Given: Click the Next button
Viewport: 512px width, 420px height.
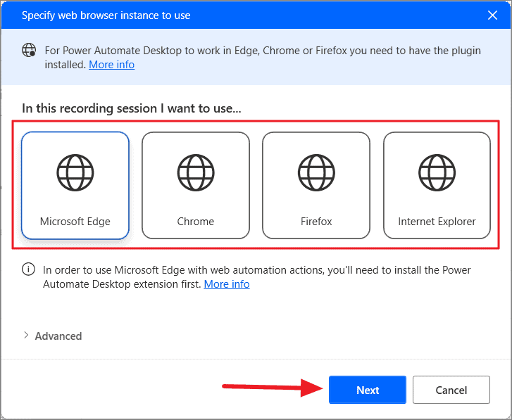Looking at the screenshot, I should (x=368, y=390).
